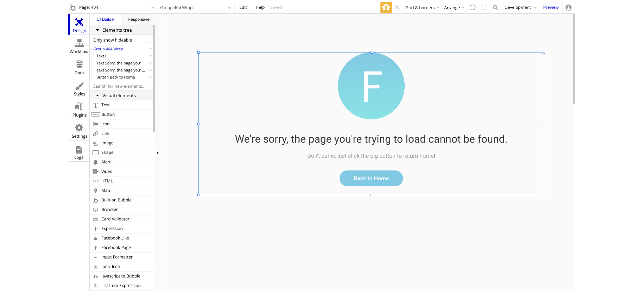This screenshot has height=293, width=644.
Task: Open the Edit menu
Action: 243,7
